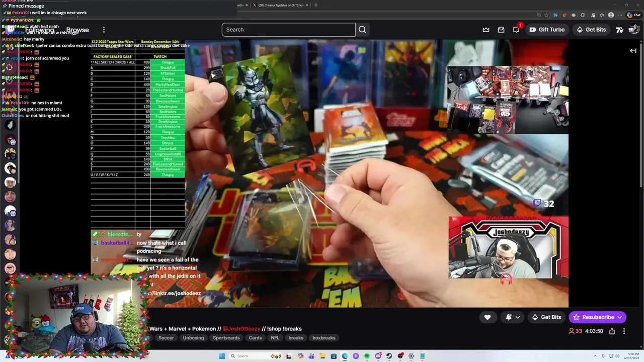
Task: Open File Explorer from the taskbar
Action: click(x=323, y=356)
